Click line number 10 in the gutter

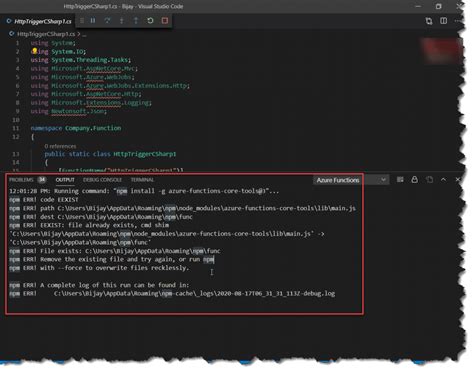[x=16, y=120]
